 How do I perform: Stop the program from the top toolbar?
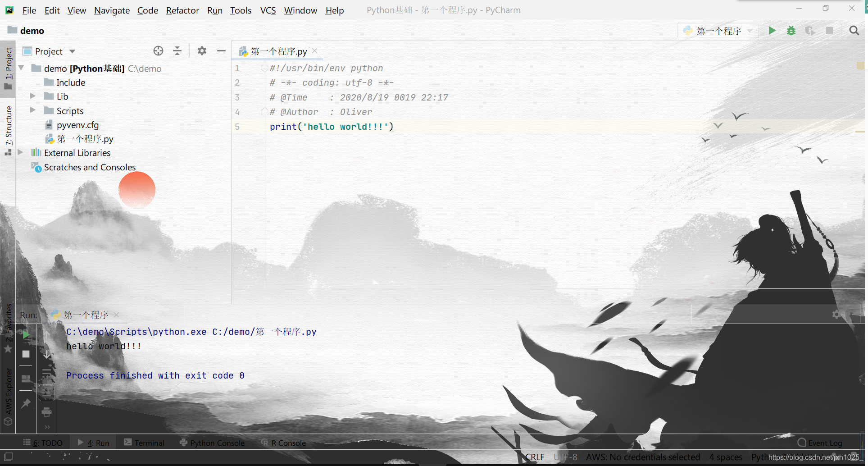pos(829,31)
